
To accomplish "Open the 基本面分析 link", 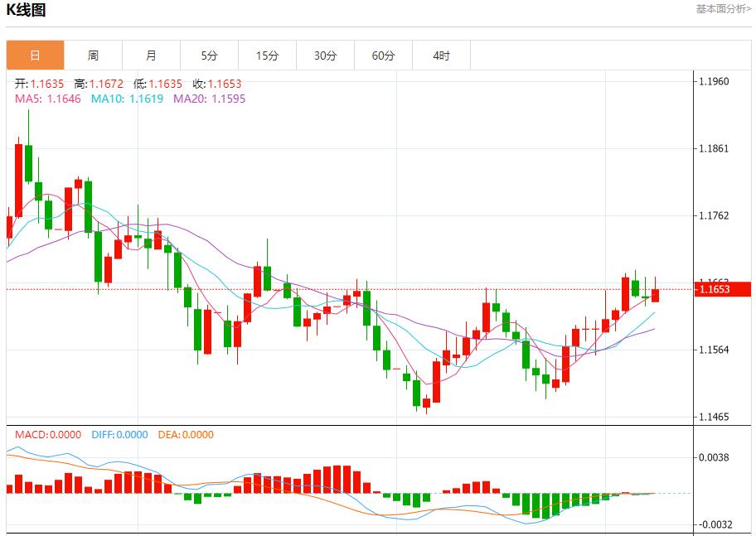I will click(723, 9).
